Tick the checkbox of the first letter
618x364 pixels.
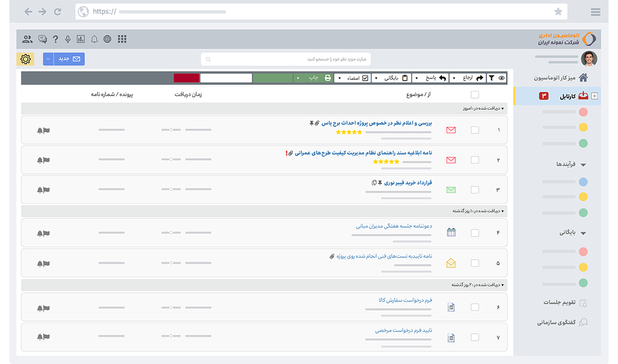(475, 131)
